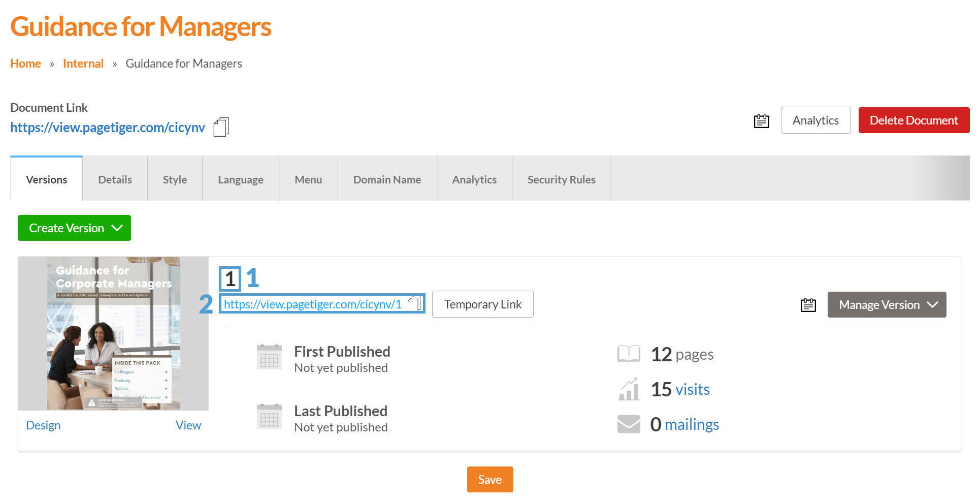
Task: Click the open book pages icon
Action: (x=629, y=354)
